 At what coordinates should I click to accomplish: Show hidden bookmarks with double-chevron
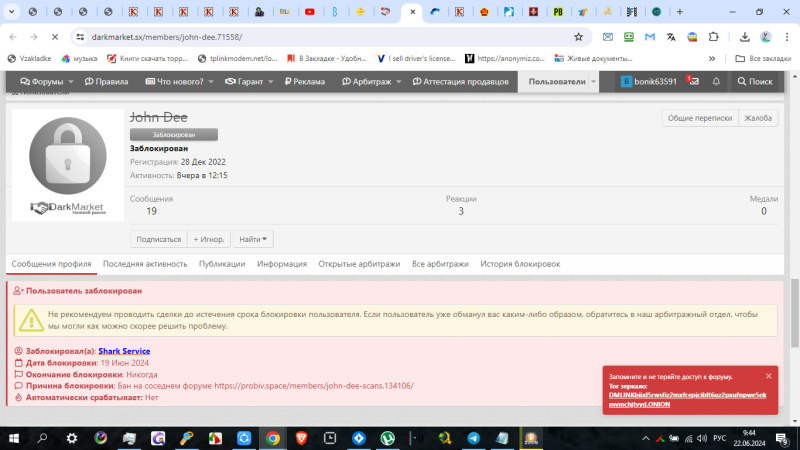(712, 59)
